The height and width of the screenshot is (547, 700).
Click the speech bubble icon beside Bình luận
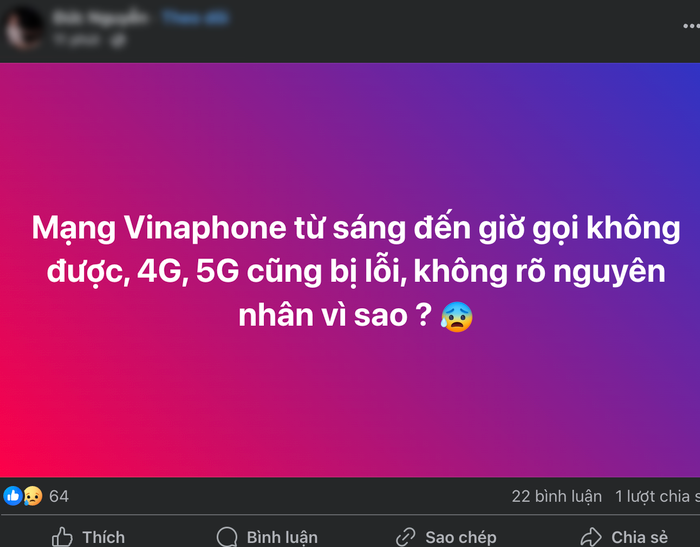click(x=227, y=537)
